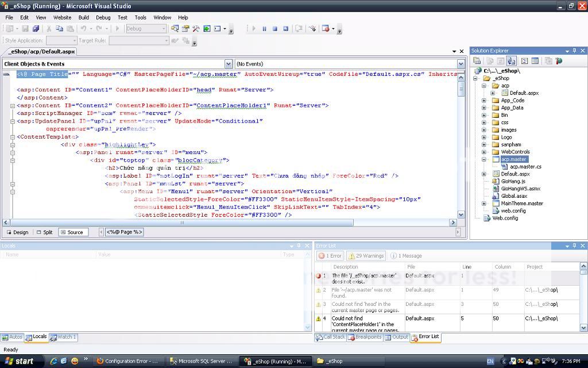Click the Windows start button
This screenshot has height=368, width=588.
19,361
